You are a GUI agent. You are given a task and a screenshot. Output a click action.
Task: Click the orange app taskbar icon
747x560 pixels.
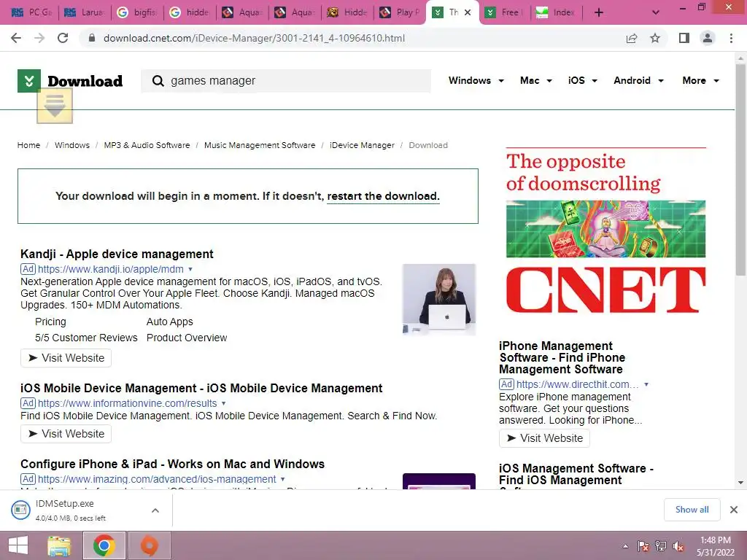(149, 545)
